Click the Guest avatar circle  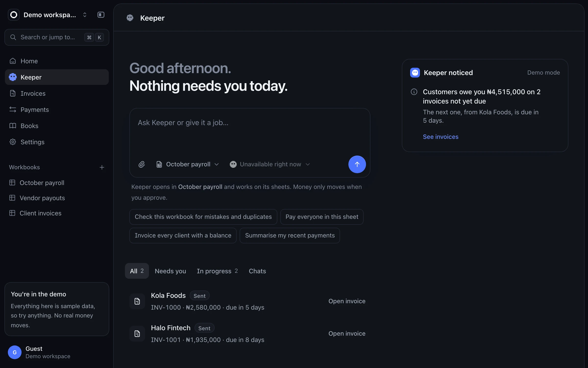click(x=15, y=352)
